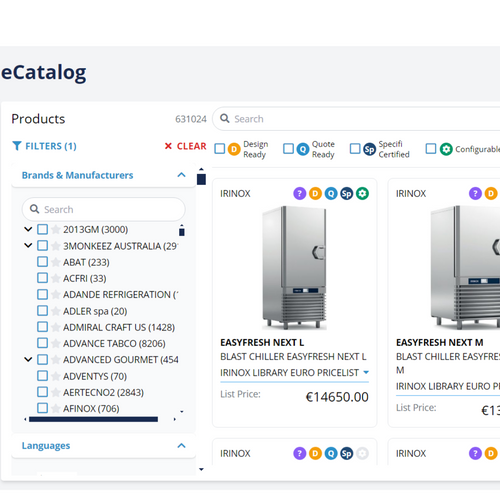Click the magnifier icon in the main product search
The image size is (500, 500).
(225, 118)
